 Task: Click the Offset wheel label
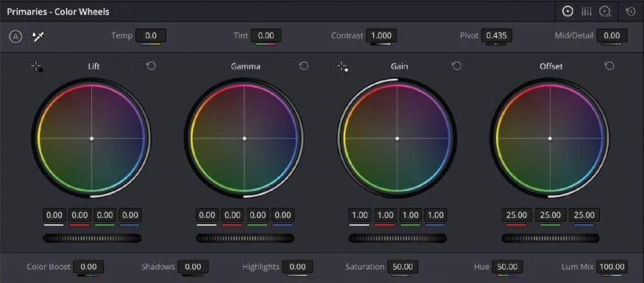coord(551,66)
